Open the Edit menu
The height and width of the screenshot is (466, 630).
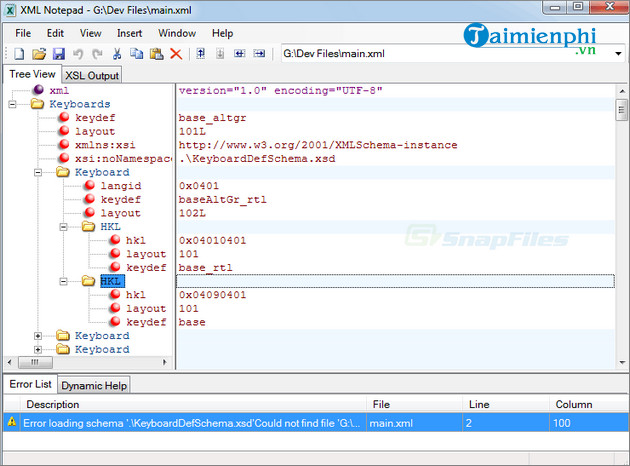(x=55, y=33)
